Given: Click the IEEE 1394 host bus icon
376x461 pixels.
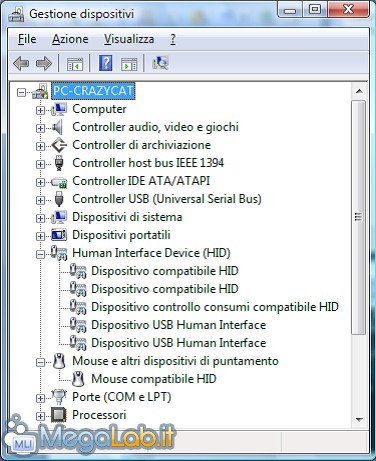Looking at the screenshot, I should click(x=59, y=163).
